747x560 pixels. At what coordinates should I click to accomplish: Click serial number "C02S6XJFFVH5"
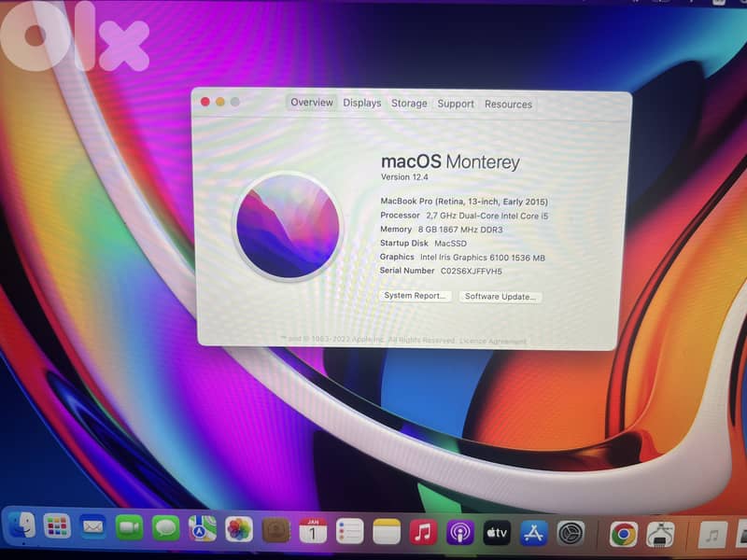[472, 271]
